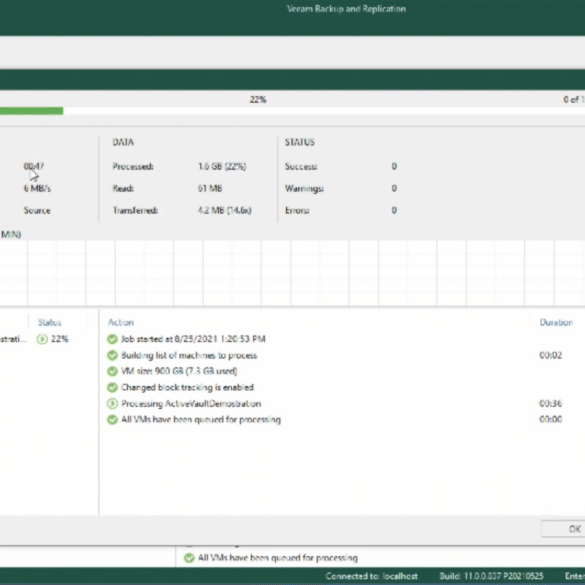
Task: Click the Status column header
Action: (x=49, y=322)
